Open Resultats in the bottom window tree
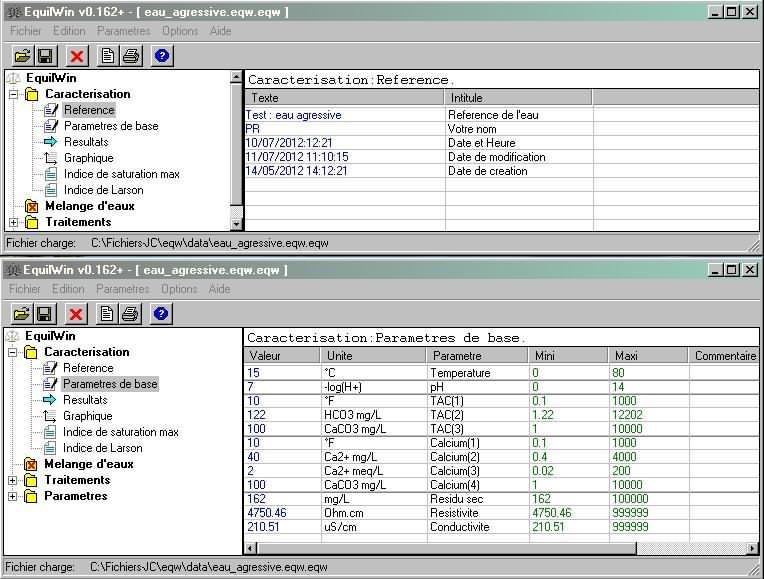Image resolution: width=764 pixels, height=579 pixels. tap(85, 400)
